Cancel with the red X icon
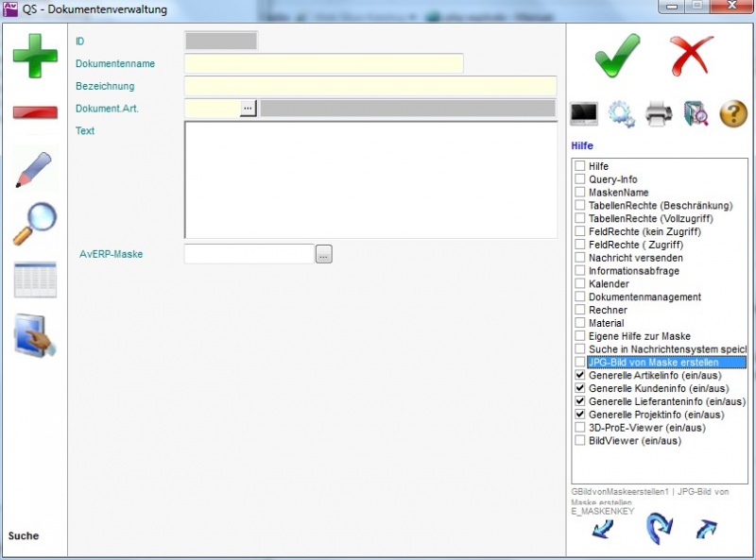Viewport: 756px width, 560px height. pos(692,55)
